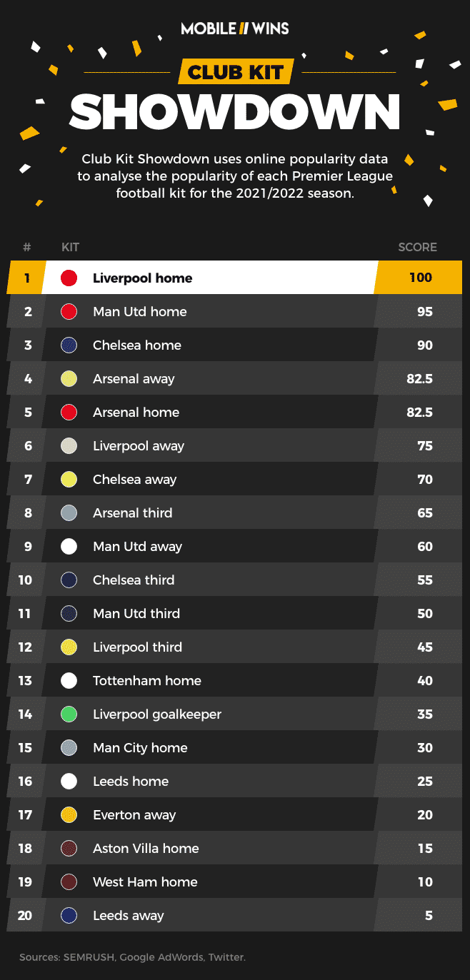Select the yellow Arsenal away kit circle
This screenshot has height=980, width=470.
(69, 379)
